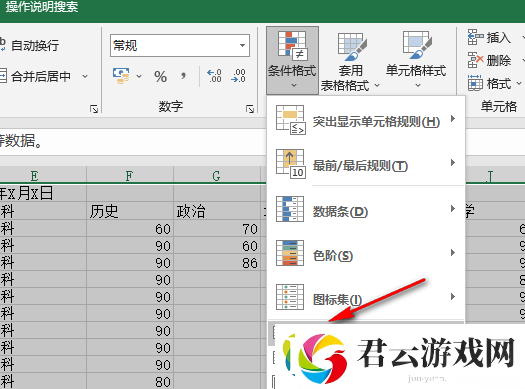The image size is (525, 389).
Task: Open the 图标集(I) menu item
Action: [x=366, y=298]
